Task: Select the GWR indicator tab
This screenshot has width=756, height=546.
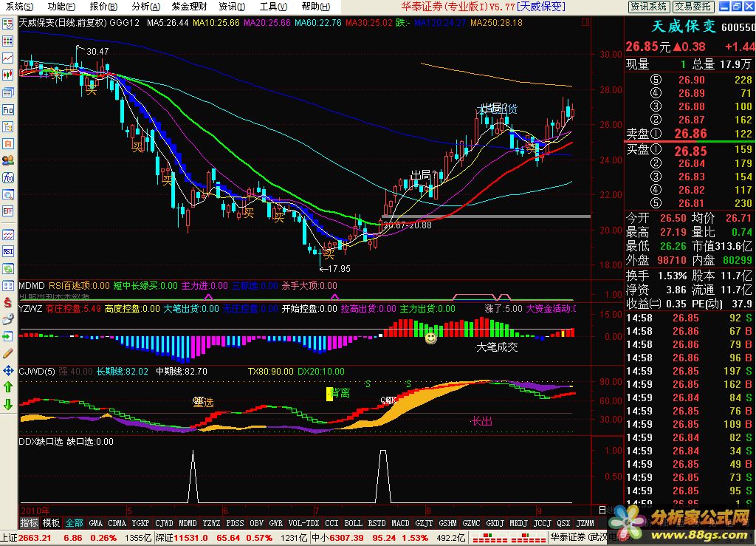Action: [x=276, y=523]
